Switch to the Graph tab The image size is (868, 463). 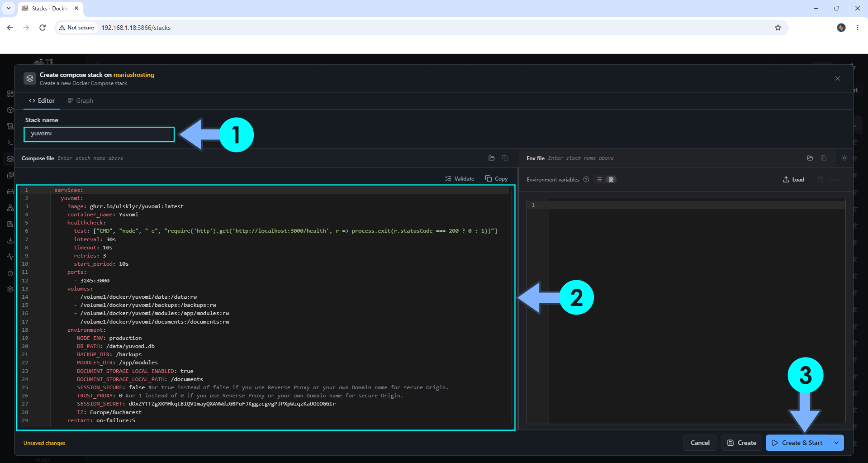[x=80, y=100]
